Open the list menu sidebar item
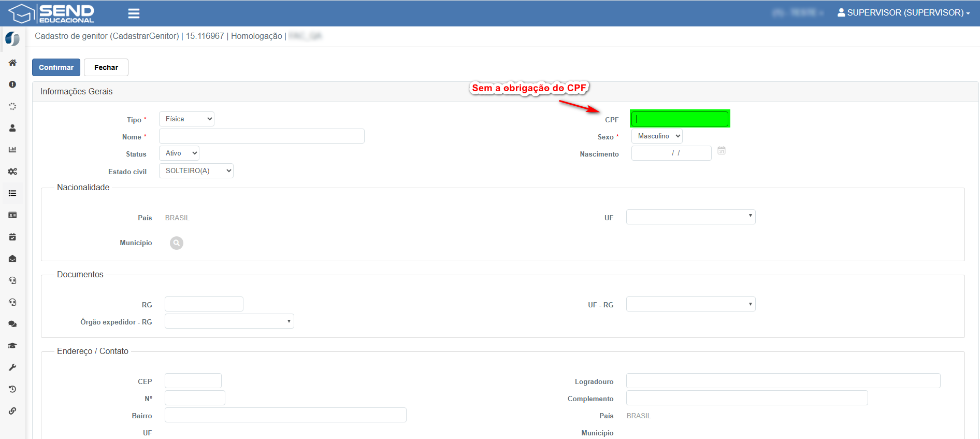Screen dimensions: 980x439 click(x=12, y=193)
